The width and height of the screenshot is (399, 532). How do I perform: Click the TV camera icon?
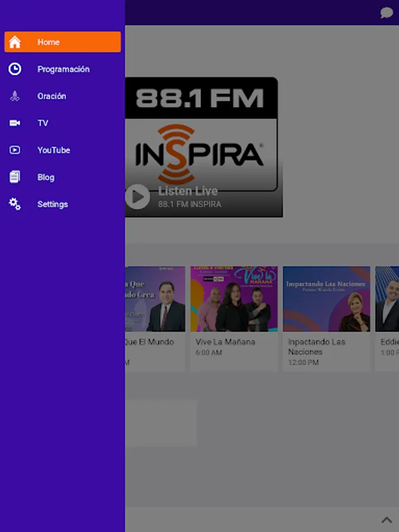[x=15, y=123]
